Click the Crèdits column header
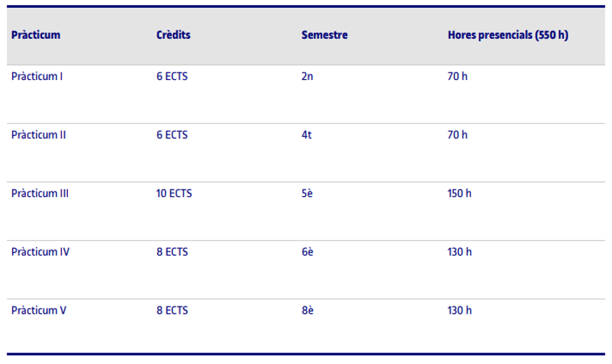Screen dimensions: 612x364 click(x=173, y=35)
